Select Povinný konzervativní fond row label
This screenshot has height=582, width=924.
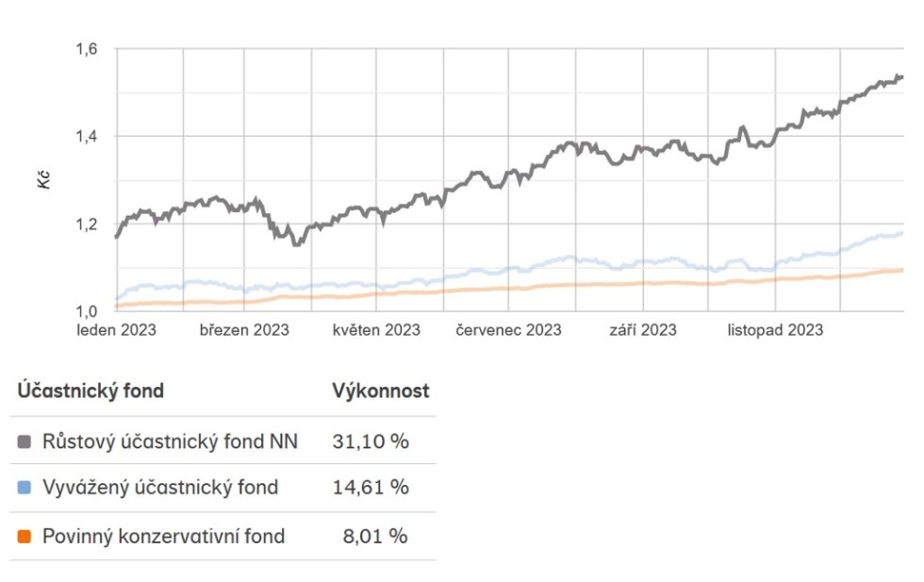(x=163, y=537)
